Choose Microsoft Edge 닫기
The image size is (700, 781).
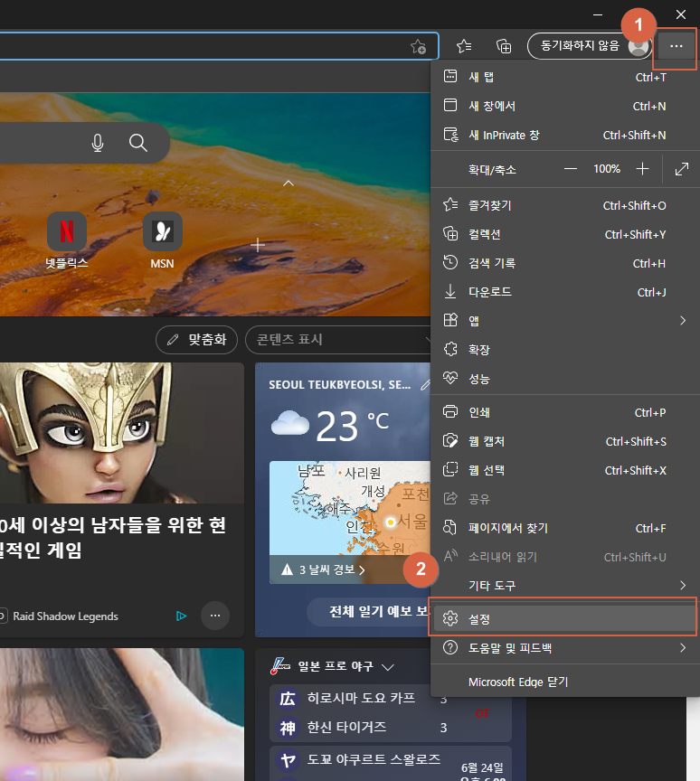[564, 682]
